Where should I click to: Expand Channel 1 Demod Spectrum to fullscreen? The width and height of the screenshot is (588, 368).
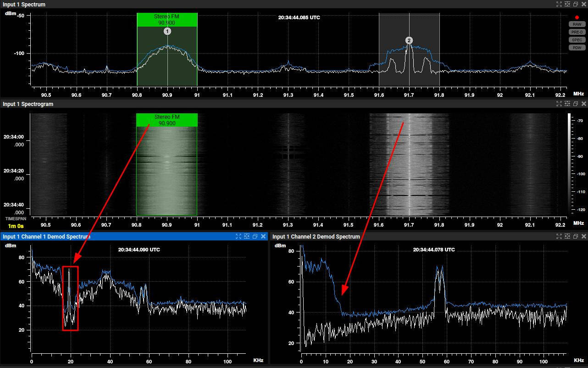pos(239,236)
